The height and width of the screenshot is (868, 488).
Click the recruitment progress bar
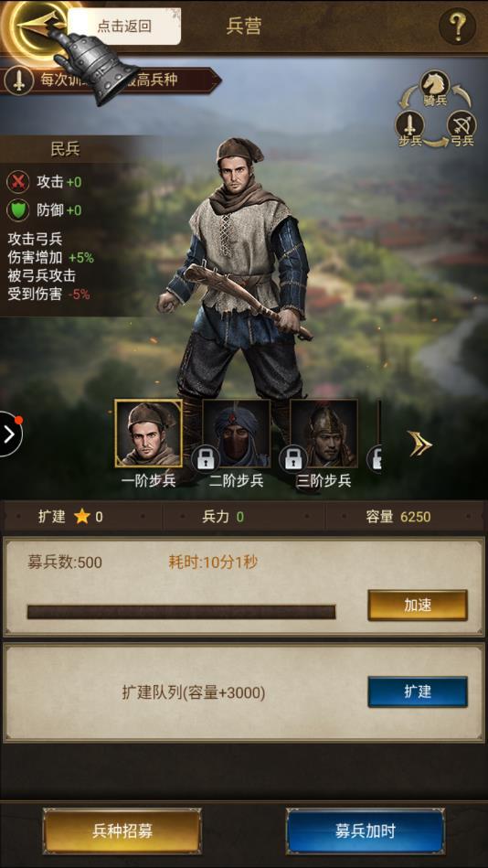point(182,612)
